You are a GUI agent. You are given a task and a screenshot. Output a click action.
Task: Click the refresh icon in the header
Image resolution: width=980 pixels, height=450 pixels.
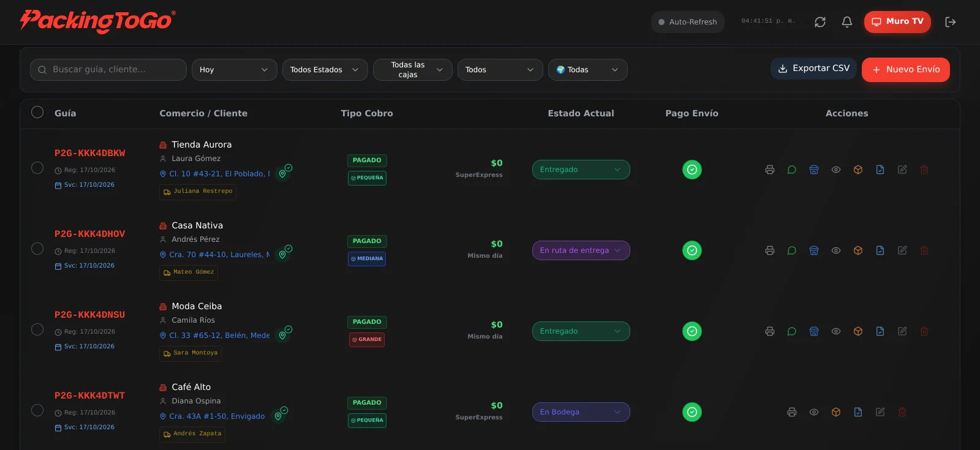820,22
